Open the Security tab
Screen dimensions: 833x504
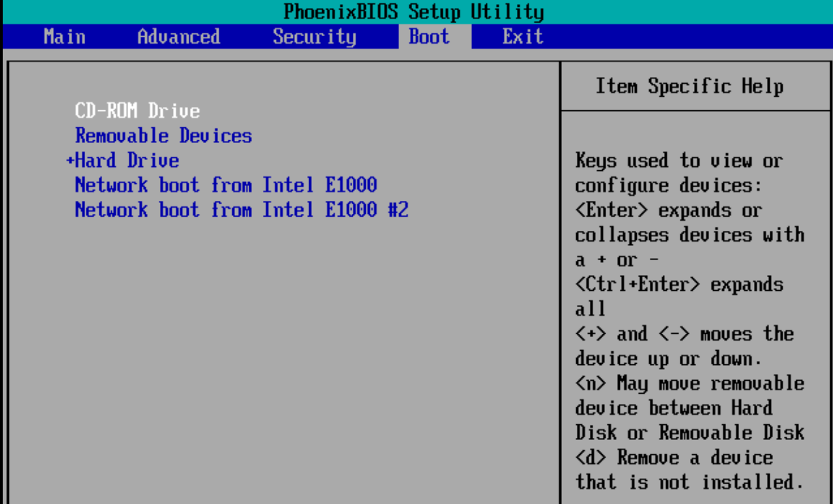pos(314,37)
